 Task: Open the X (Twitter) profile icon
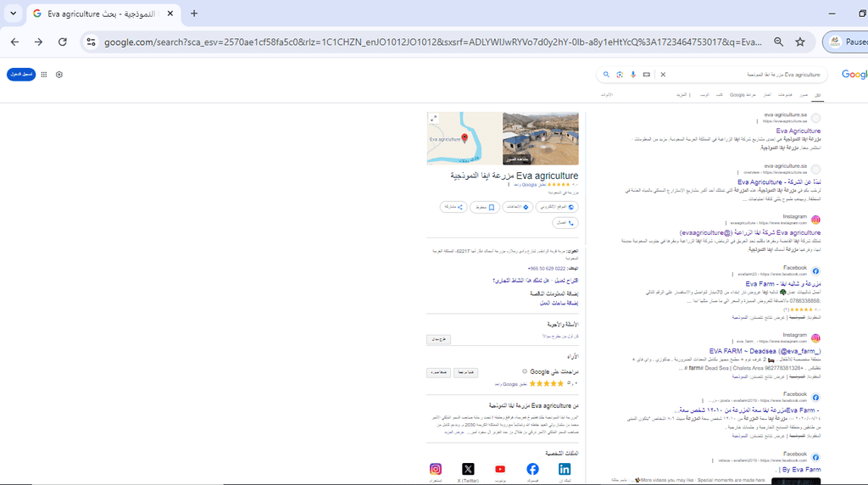pyautogui.click(x=468, y=469)
